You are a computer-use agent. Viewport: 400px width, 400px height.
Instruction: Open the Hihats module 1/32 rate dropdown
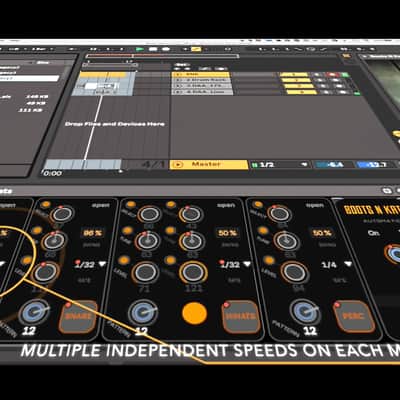[235, 264]
